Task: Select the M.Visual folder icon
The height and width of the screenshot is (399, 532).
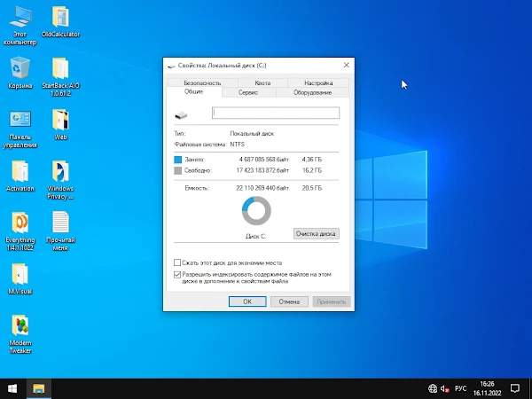Action: pyautogui.click(x=20, y=279)
